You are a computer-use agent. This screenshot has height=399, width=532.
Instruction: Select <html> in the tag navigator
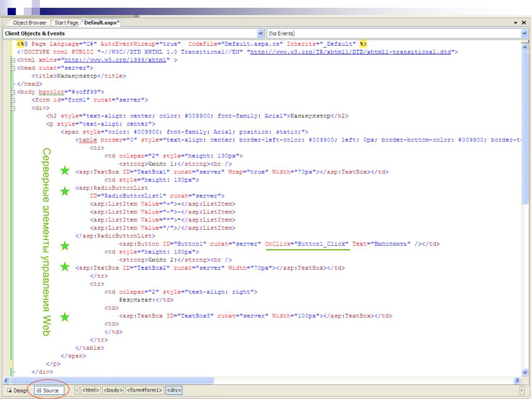[91, 390]
